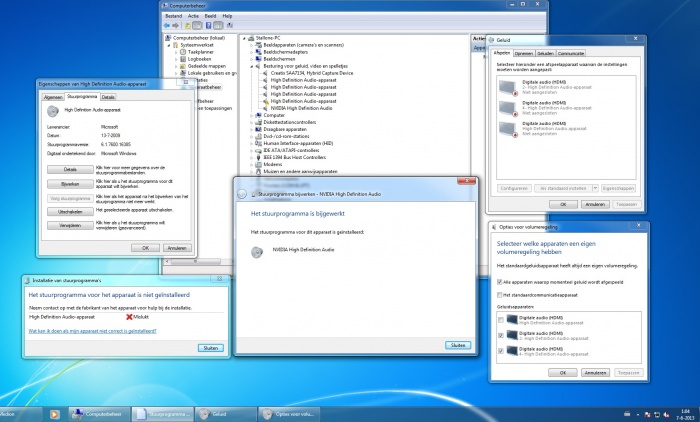Select Creatix SAA7134 Hybrid Capture Device
Screen dimensions: 700x422
pos(308,73)
